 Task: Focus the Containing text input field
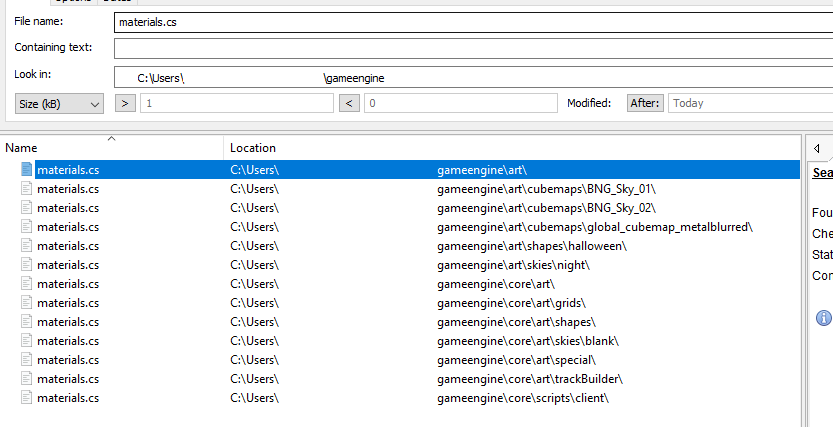[473, 48]
